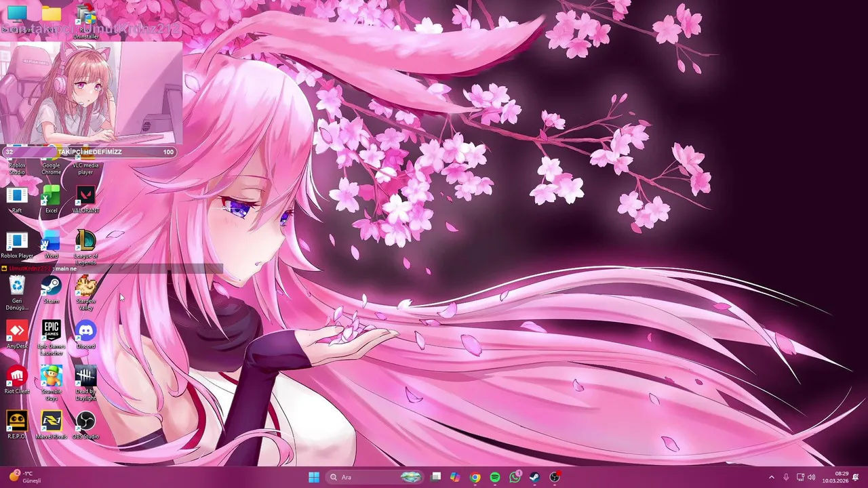868x488 pixels.
Task: Select the Steam desktop shortcut
Action: pos(52,290)
